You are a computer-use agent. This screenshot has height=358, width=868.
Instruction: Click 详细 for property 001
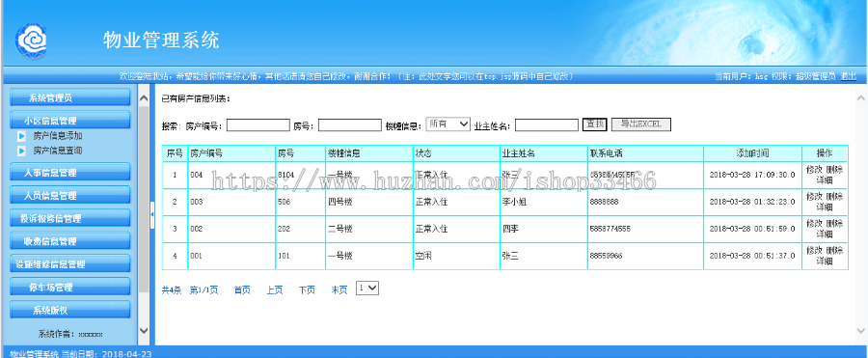tap(825, 261)
